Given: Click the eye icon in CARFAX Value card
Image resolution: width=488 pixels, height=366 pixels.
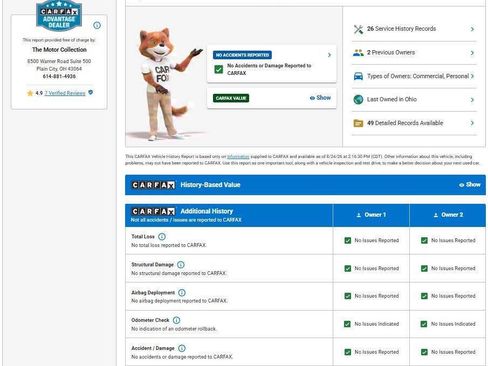Looking at the screenshot, I should [x=312, y=98].
